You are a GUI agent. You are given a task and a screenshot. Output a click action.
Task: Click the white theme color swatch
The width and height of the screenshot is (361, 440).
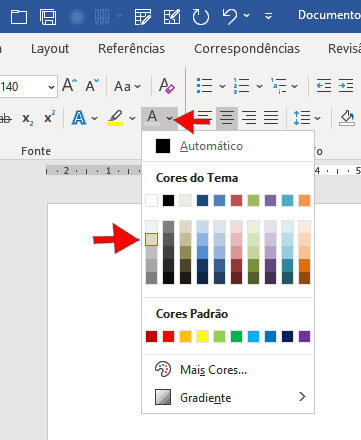[151, 201]
